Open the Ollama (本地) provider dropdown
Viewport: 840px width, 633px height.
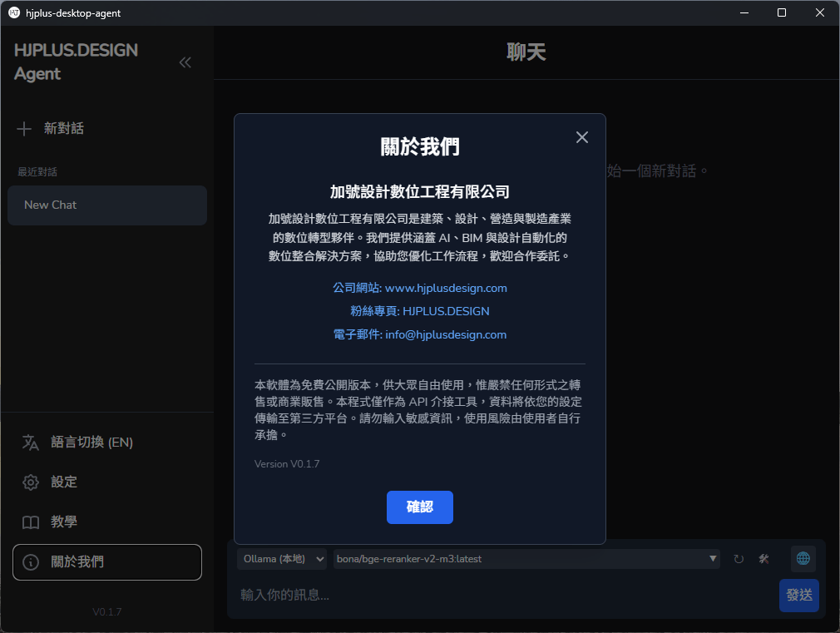pyautogui.click(x=282, y=559)
